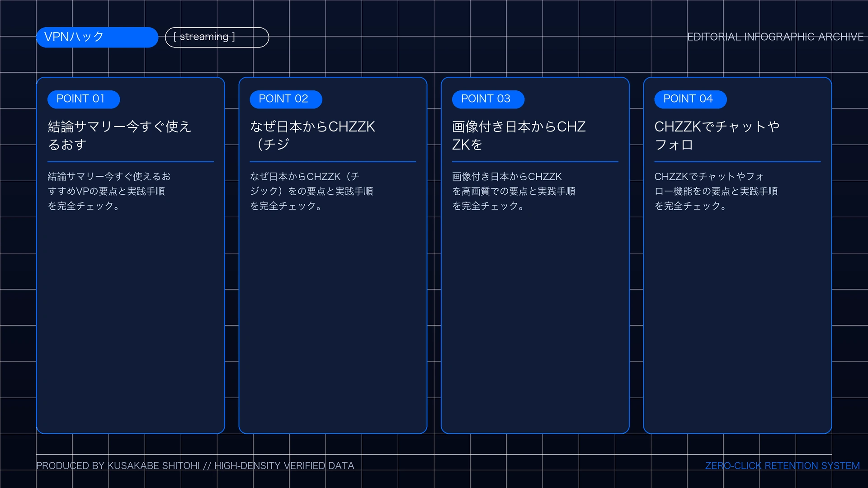Click the heading なぜ日本からCHZZK（チジ
The height and width of the screenshot is (488, 868).
312,136
